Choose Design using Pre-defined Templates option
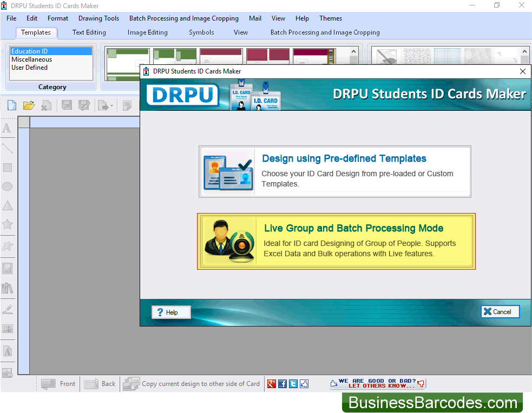This screenshot has width=532, height=413. (335, 172)
